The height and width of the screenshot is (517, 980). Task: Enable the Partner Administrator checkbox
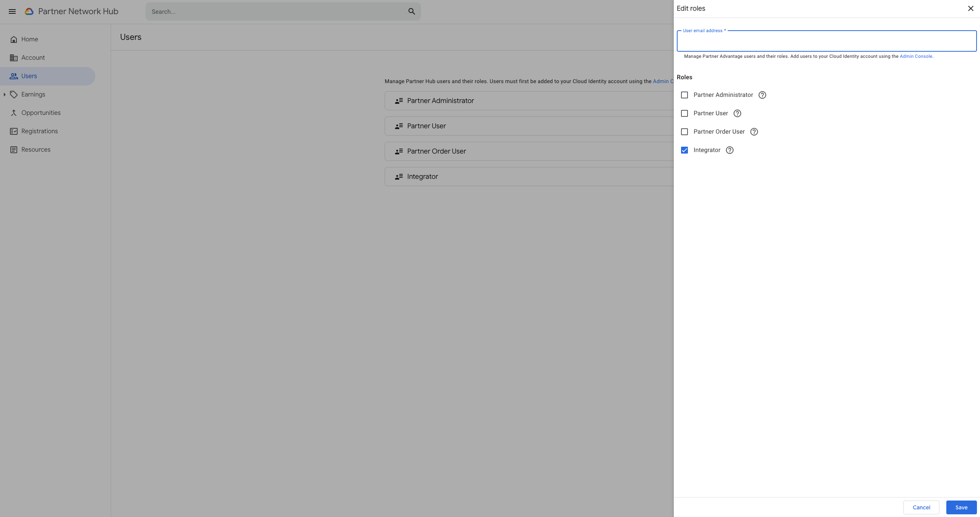tap(684, 95)
